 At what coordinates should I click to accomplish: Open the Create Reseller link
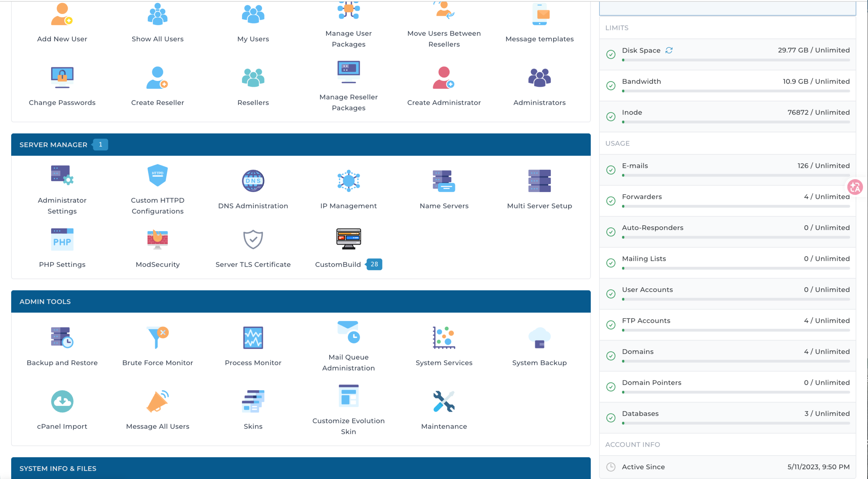point(157,103)
